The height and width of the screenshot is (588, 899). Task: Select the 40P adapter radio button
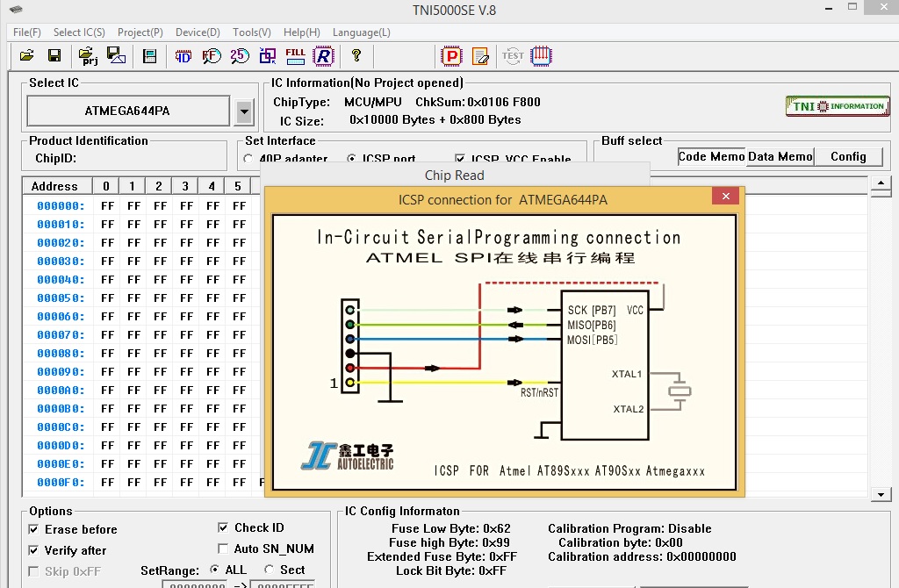tap(248, 159)
